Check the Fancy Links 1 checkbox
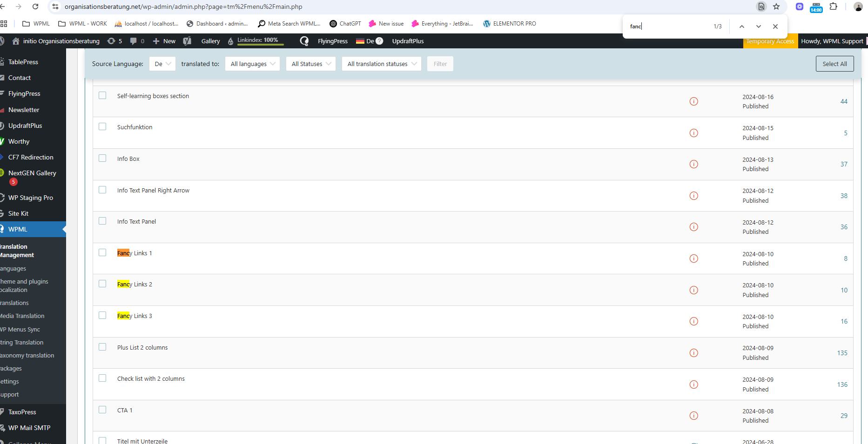 coord(102,252)
